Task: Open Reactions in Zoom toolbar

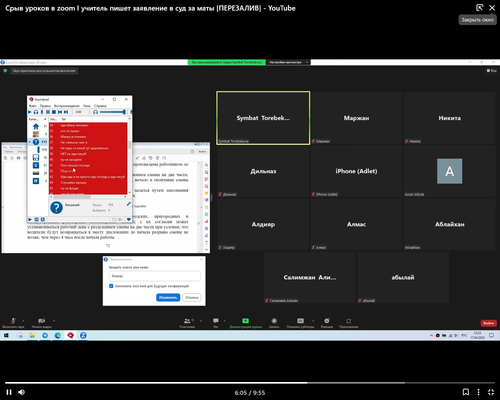Action: pyautogui.click(x=327, y=322)
